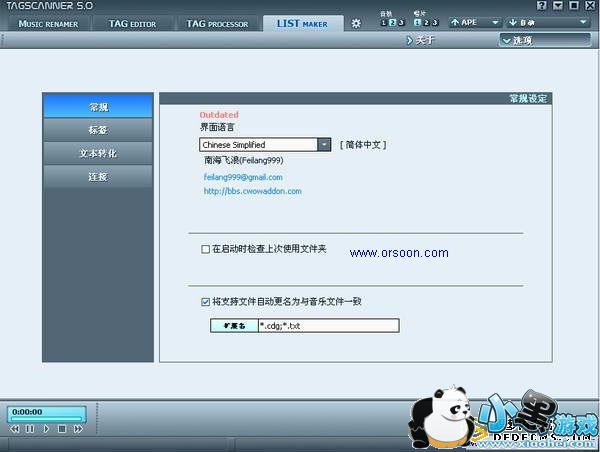This screenshot has width=600, height=452.
Task: Stop playback with the stop button
Action: [x=61, y=429]
